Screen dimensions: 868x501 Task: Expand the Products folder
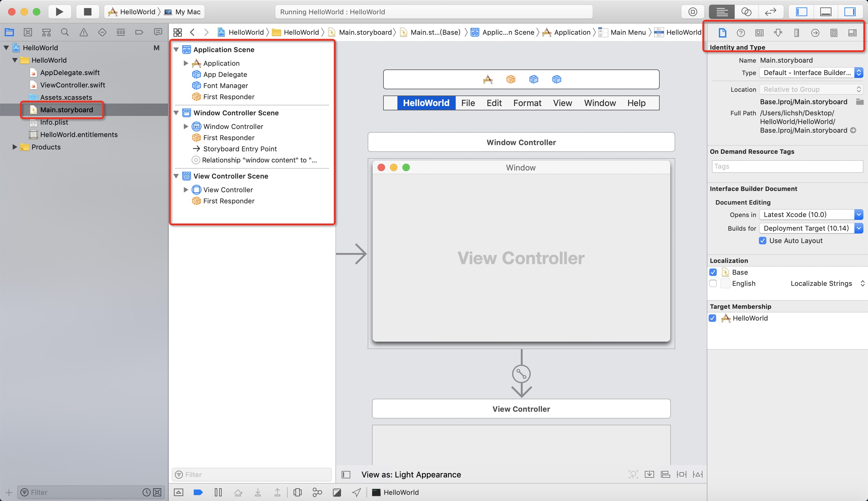tap(15, 147)
